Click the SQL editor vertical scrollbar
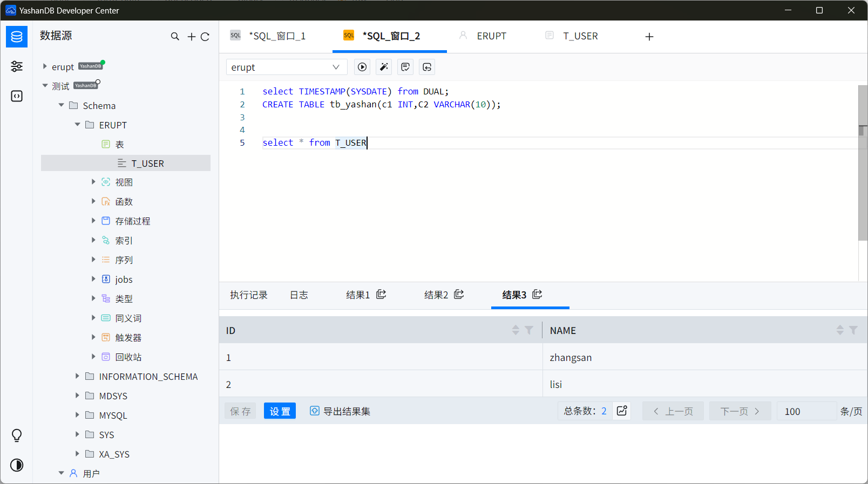868x484 pixels. point(863,162)
